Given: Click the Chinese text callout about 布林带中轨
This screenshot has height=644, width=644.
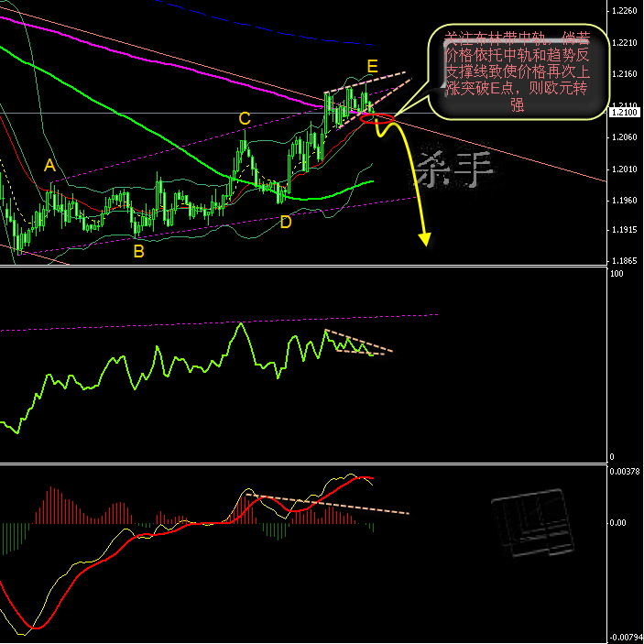Looking at the screenshot, I should [x=518, y=72].
